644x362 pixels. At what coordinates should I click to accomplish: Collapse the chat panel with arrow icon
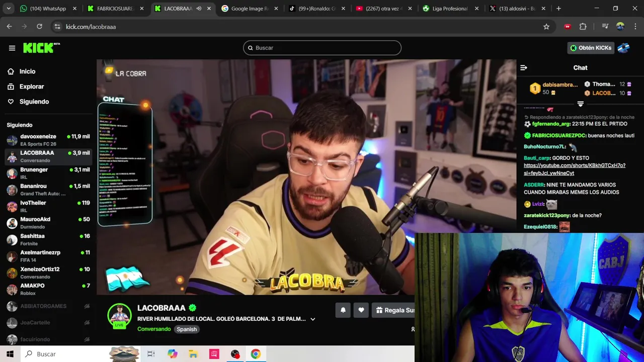(524, 67)
